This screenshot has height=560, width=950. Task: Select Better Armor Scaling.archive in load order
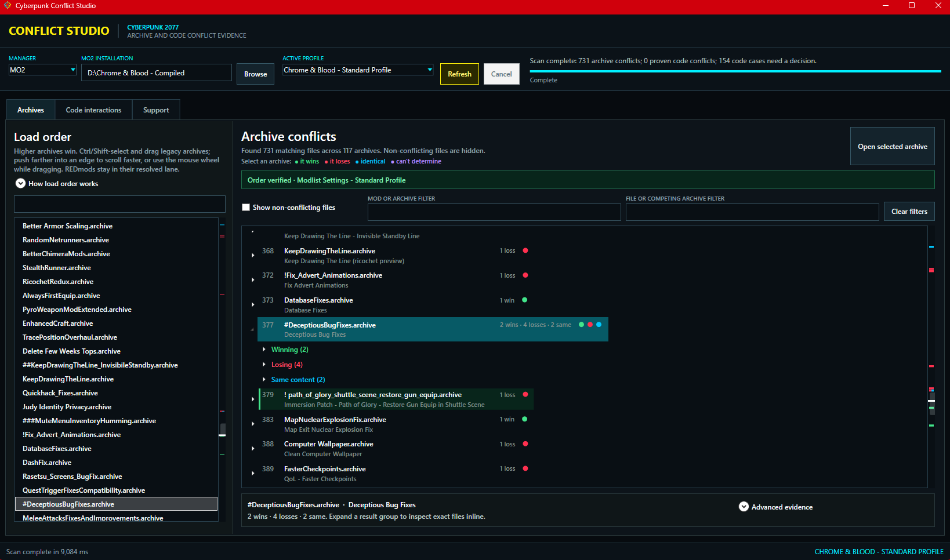pos(116,226)
